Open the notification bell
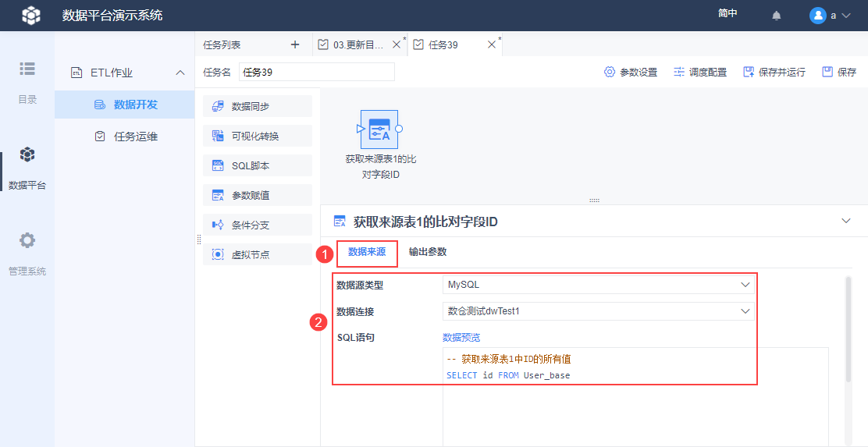This screenshot has width=868, height=447. pyautogui.click(x=776, y=16)
